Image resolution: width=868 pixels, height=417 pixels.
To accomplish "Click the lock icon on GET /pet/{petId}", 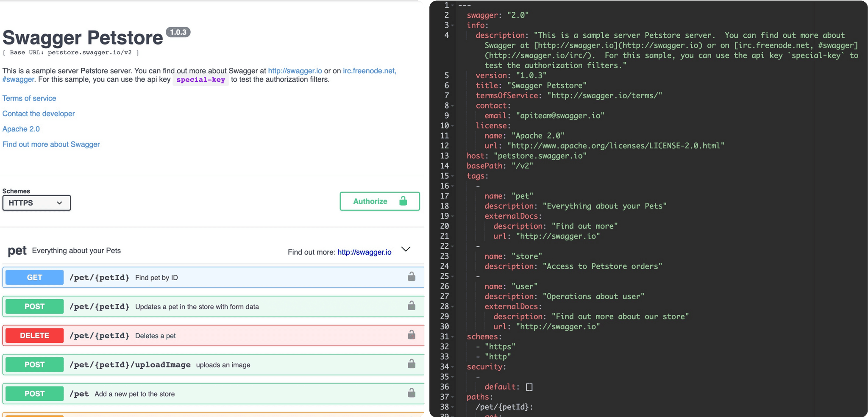I will pos(411,277).
